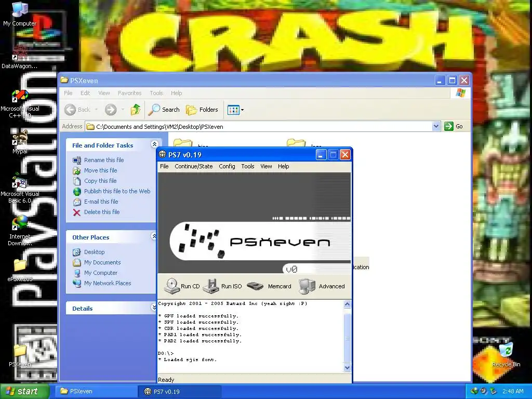Click E-mail this file task
Image resolution: width=532 pixels, height=399 pixels.
click(x=101, y=202)
